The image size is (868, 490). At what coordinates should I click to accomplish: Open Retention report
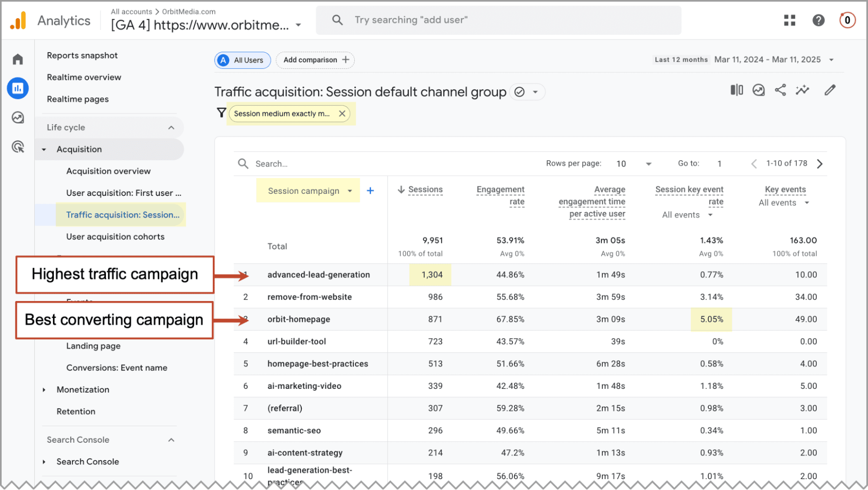click(x=76, y=412)
